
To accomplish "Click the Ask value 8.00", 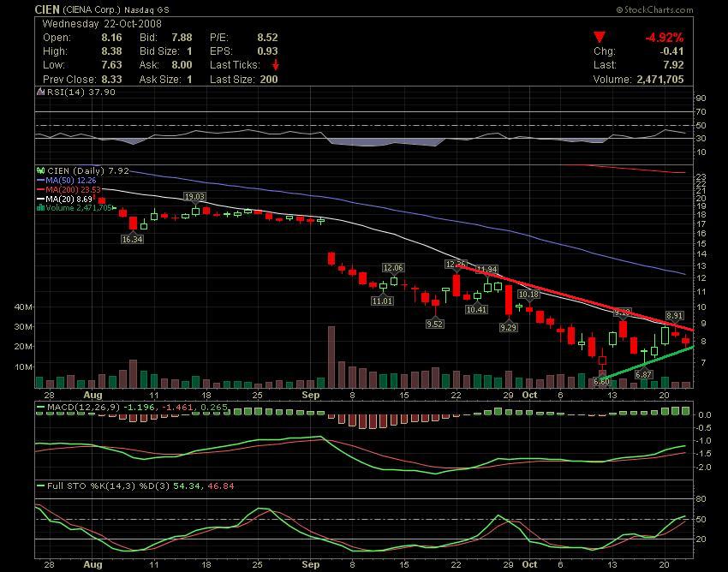I will [182, 64].
